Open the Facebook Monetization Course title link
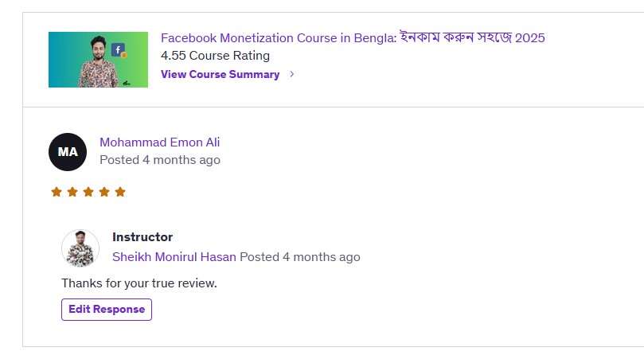Viewport: 644px width, 355px height. pos(353,37)
